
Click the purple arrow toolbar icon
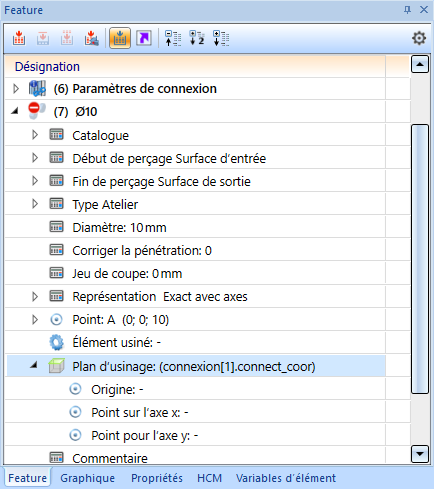tap(144, 38)
